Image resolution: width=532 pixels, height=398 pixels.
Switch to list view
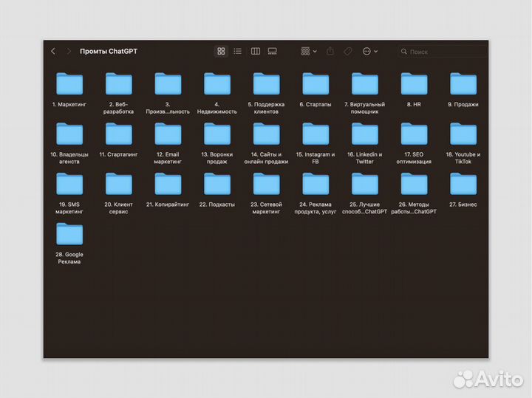pyautogui.click(x=238, y=52)
